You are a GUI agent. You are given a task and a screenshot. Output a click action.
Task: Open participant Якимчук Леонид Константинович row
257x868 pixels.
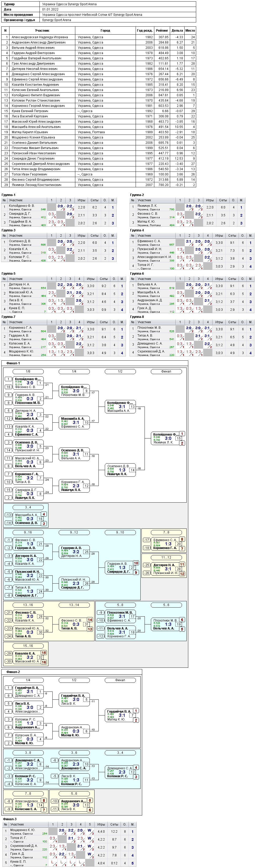point(98,185)
